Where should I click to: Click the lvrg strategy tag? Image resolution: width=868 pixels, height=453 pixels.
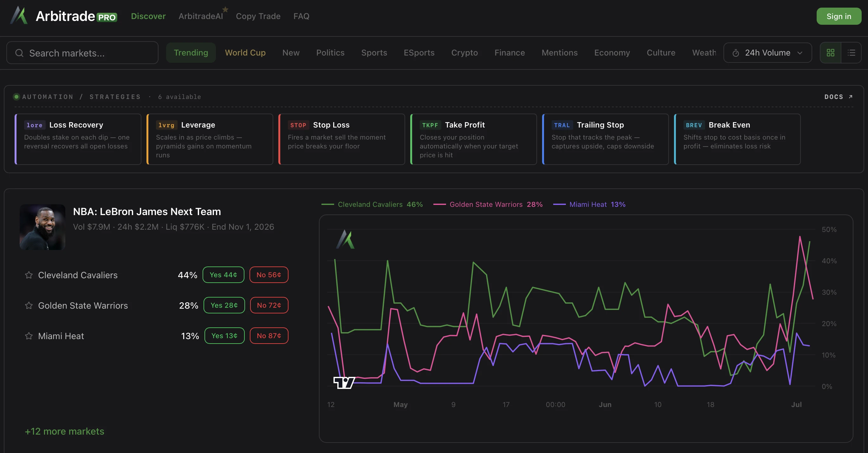tap(166, 125)
